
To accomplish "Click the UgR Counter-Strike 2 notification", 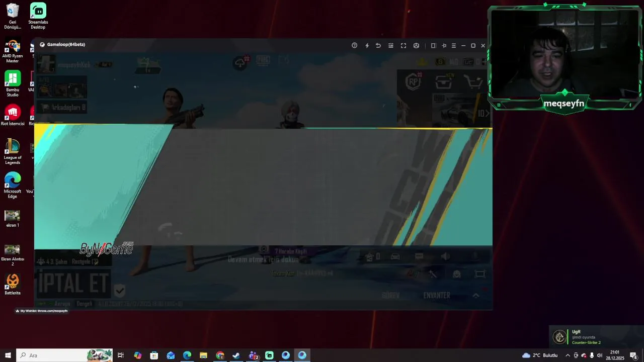I will (596, 337).
